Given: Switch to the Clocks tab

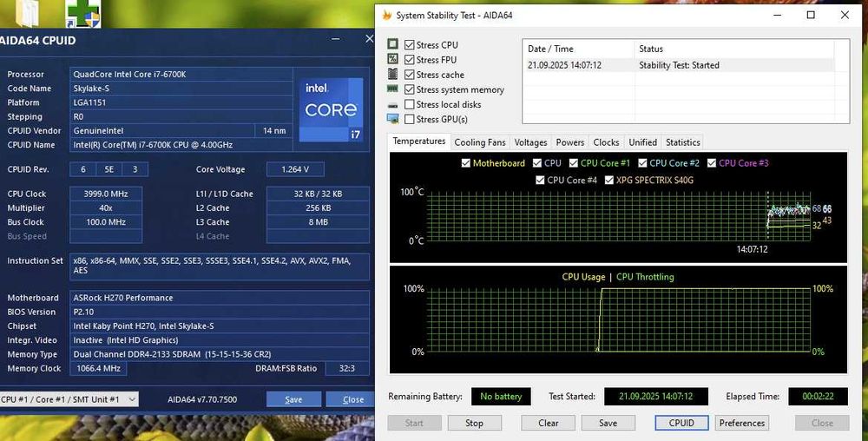Looking at the screenshot, I should 606,142.
